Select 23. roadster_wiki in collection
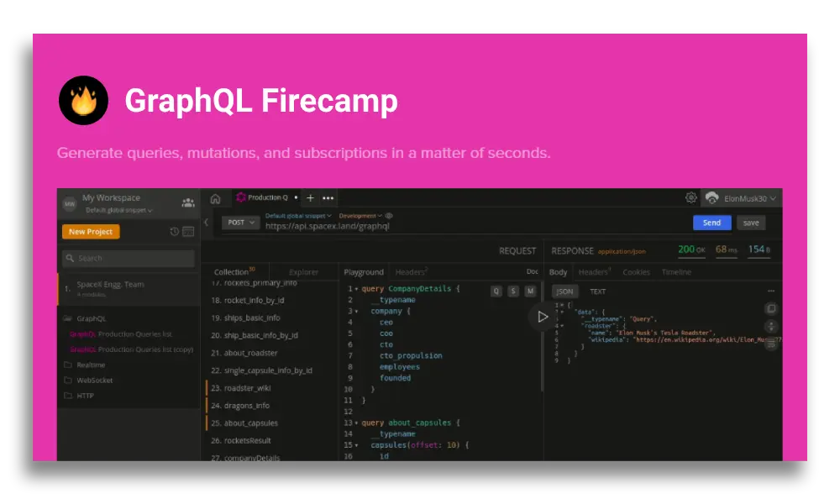Image resolution: width=840 pixels, height=504 pixels. pyautogui.click(x=240, y=388)
